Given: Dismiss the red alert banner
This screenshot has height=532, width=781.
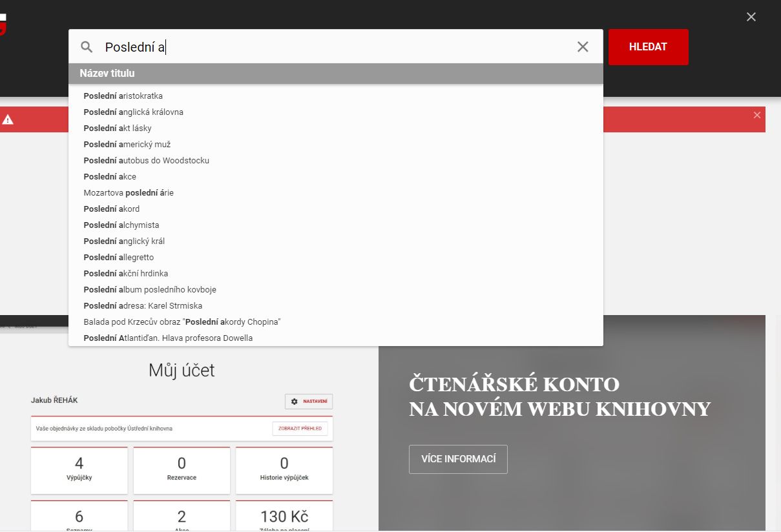Looking at the screenshot, I should [757, 115].
